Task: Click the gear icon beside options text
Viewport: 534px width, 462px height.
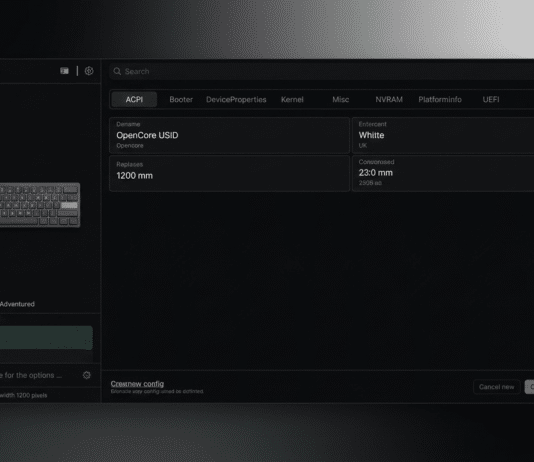Action: 87,375
